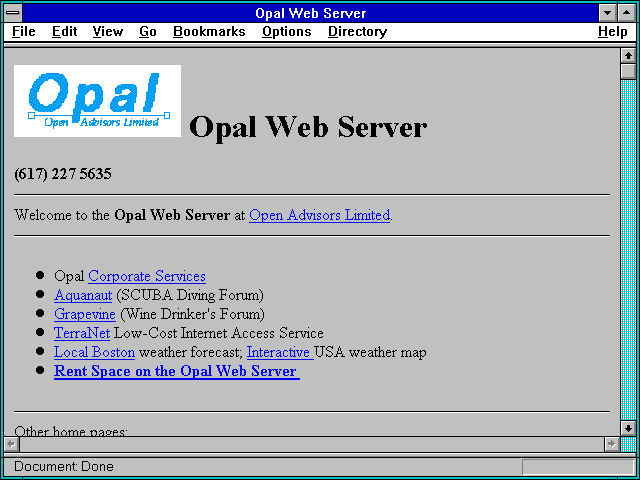Click the phone number (617) 227 5635
The height and width of the screenshot is (480, 640).
click(x=62, y=174)
